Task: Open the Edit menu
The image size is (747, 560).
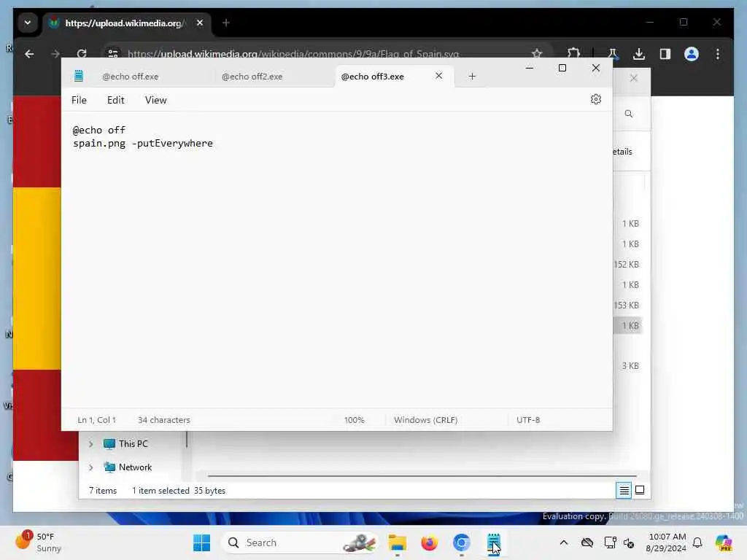Action: pyautogui.click(x=115, y=100)
